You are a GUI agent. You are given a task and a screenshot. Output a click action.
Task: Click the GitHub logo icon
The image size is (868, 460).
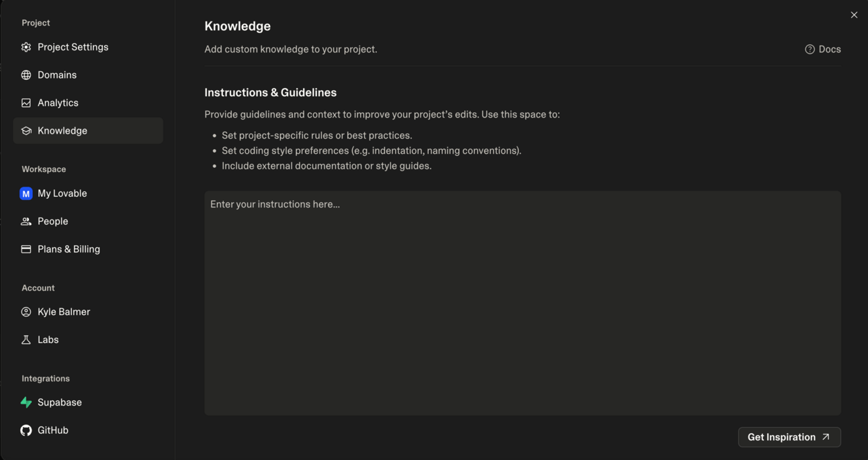(26, 430)
